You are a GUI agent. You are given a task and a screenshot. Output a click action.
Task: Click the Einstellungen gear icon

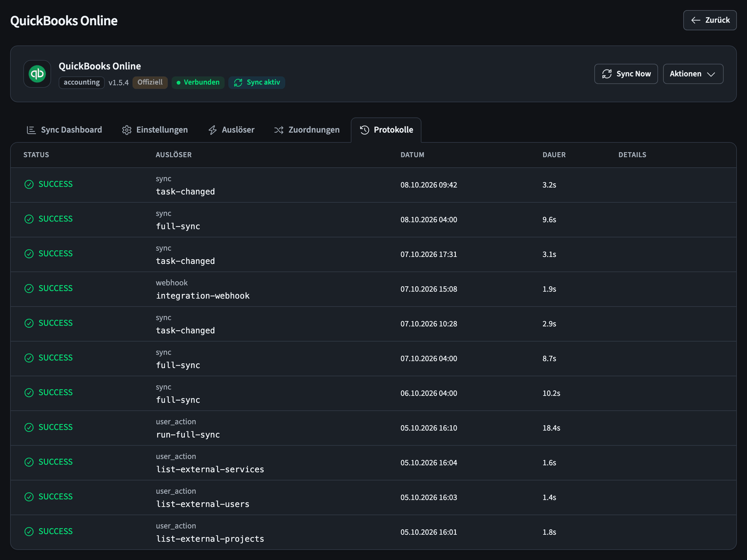pyautogui.click(x=127, y=130)
